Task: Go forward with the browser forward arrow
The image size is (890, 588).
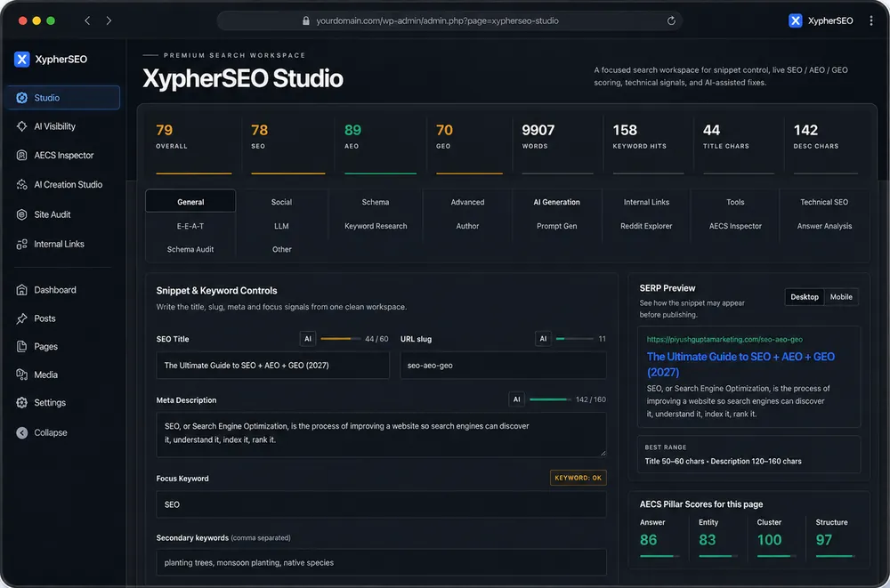Action: click(x=109, y=20)
